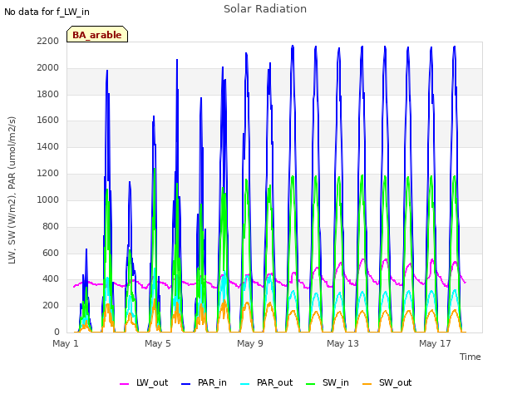Click the 1600 y-axis tick label
The height and width of the screenshot is (399, 532).
(x=48, y=120)
